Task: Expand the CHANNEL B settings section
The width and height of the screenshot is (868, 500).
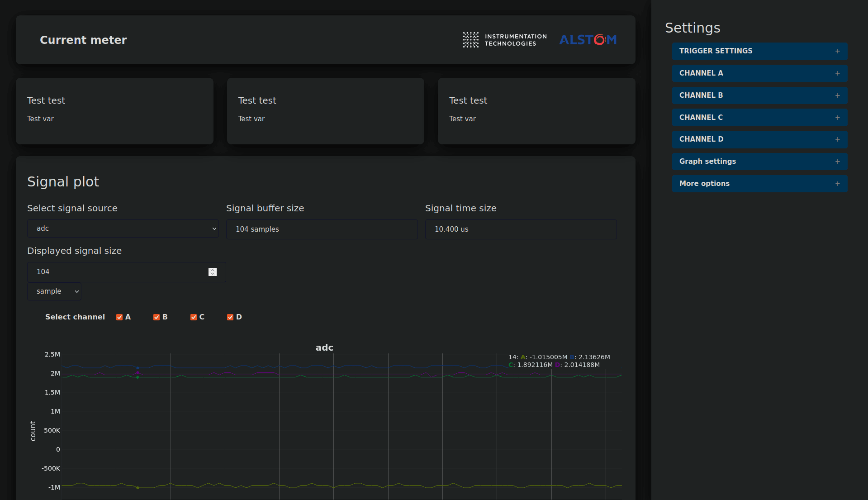Action: click(760, 95)
